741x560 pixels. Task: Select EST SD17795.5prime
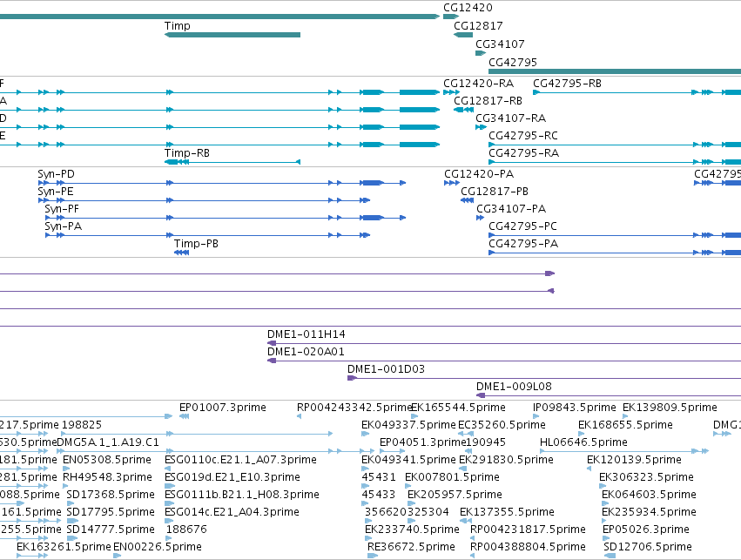[71, 522]
